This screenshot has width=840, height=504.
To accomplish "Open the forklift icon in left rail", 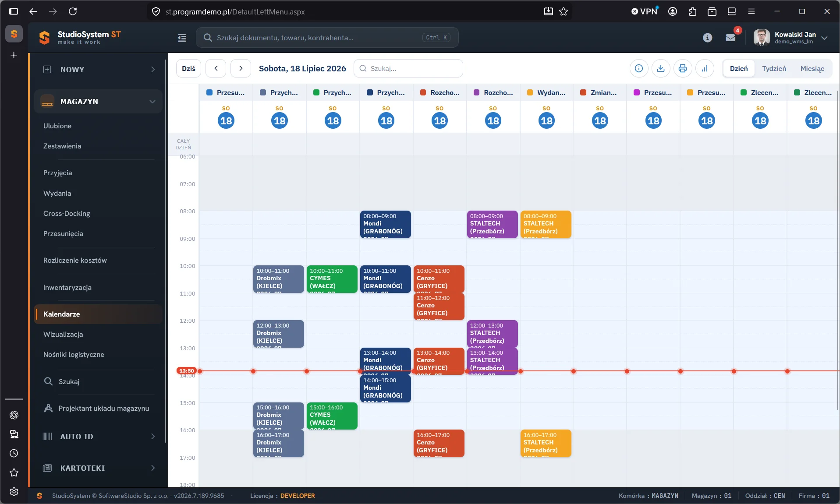I will (14, 434).
